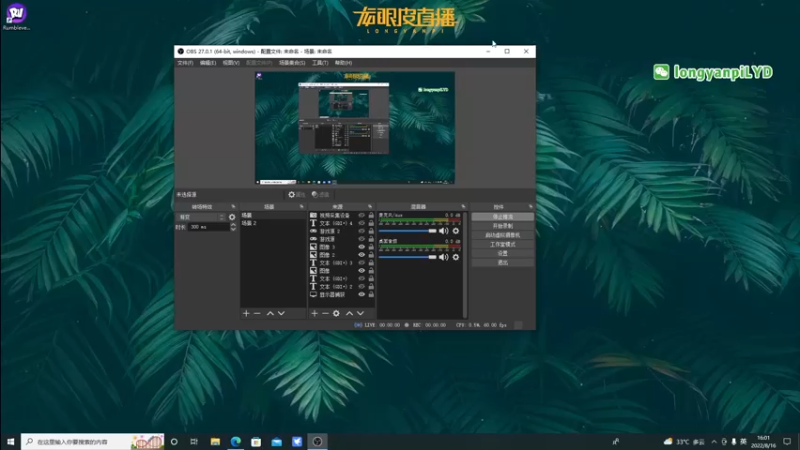
Task: Open the 工具(T) menu
Action: coord(320,63)
